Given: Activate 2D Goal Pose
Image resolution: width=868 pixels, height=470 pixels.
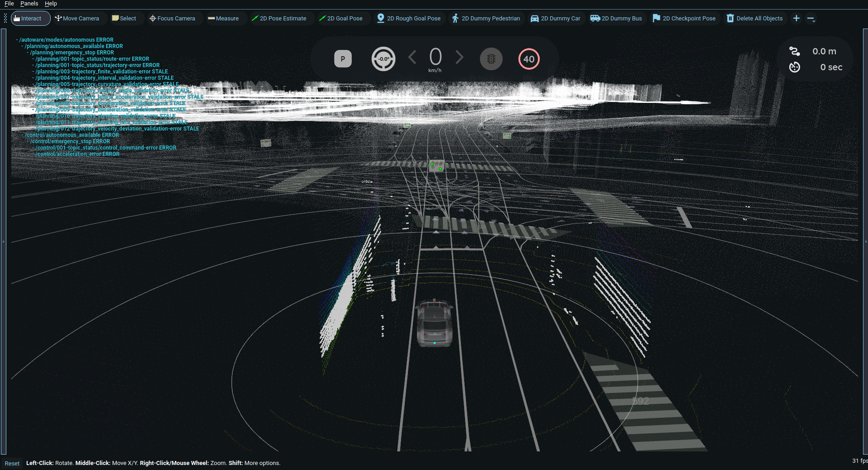Looking at the screenshot, I should [342, 18].
